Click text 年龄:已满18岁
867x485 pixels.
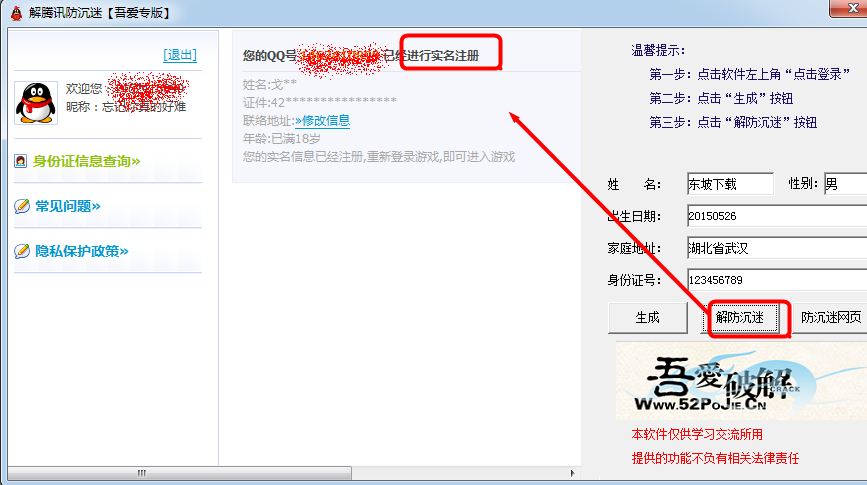(281, 138)
